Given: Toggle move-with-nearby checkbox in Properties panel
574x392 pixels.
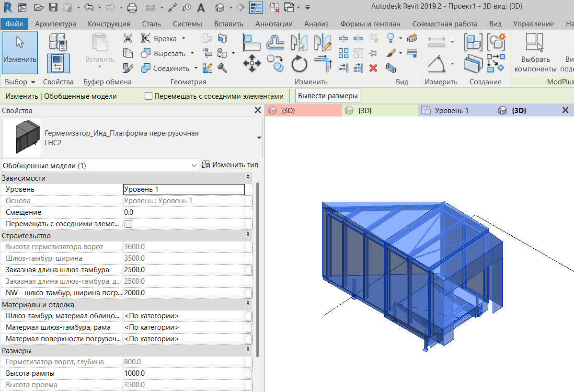Looking at the screenshot, I should pyautogui.click(x=128, y=224).
